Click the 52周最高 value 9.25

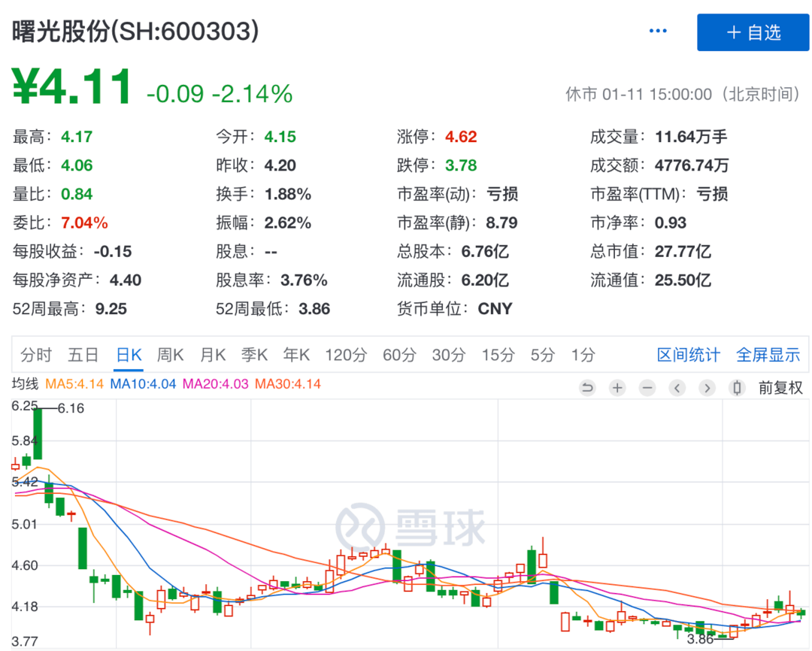[x=111, y=309]
